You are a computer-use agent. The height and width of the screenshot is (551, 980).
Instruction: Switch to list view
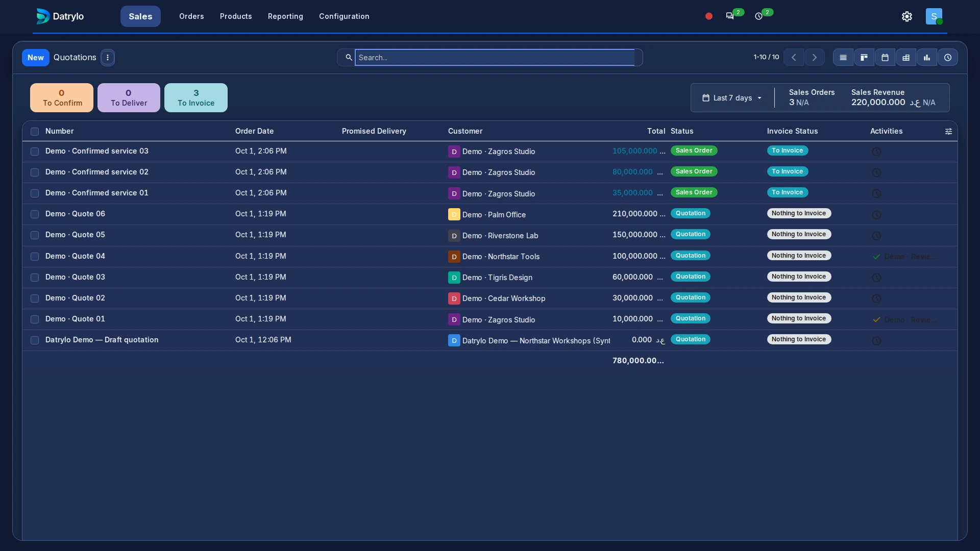click(843, 58)
